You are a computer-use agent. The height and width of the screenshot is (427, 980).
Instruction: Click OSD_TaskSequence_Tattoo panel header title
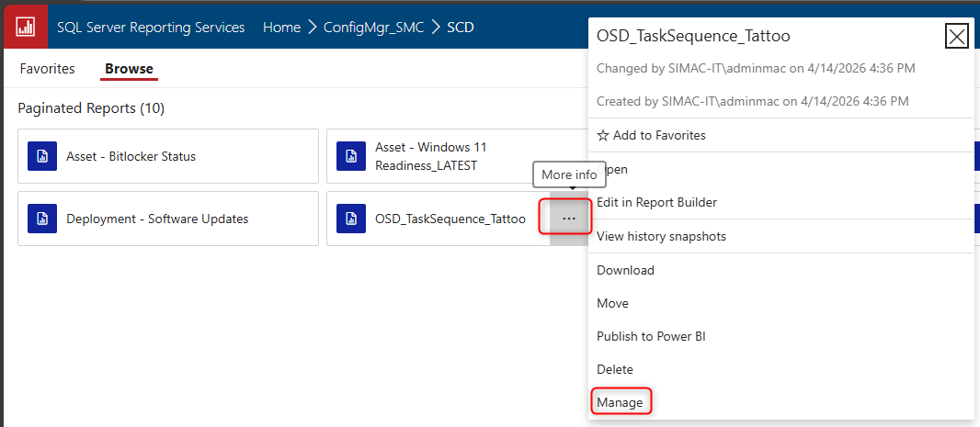click(694, 36)
